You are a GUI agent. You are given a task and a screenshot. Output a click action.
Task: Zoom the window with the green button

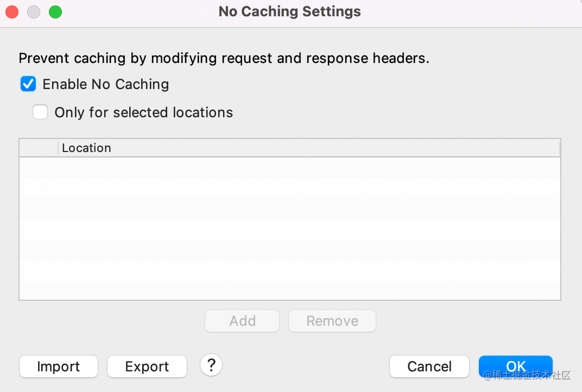click(x=55, y=12)
